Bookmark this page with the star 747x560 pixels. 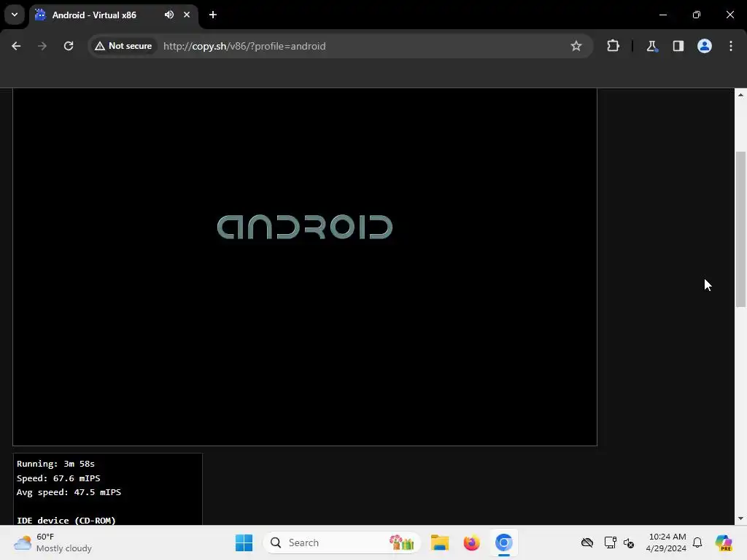click(576, 46)
